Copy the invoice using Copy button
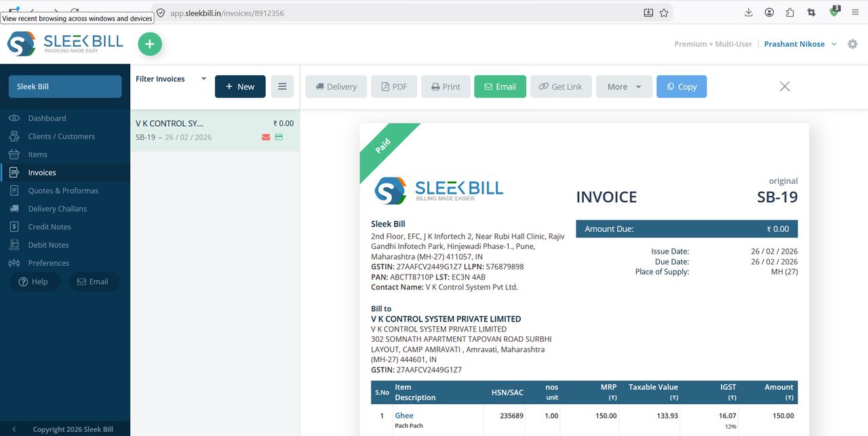The width and height of the screenshot is (868, 436). [x=682, y=87]
